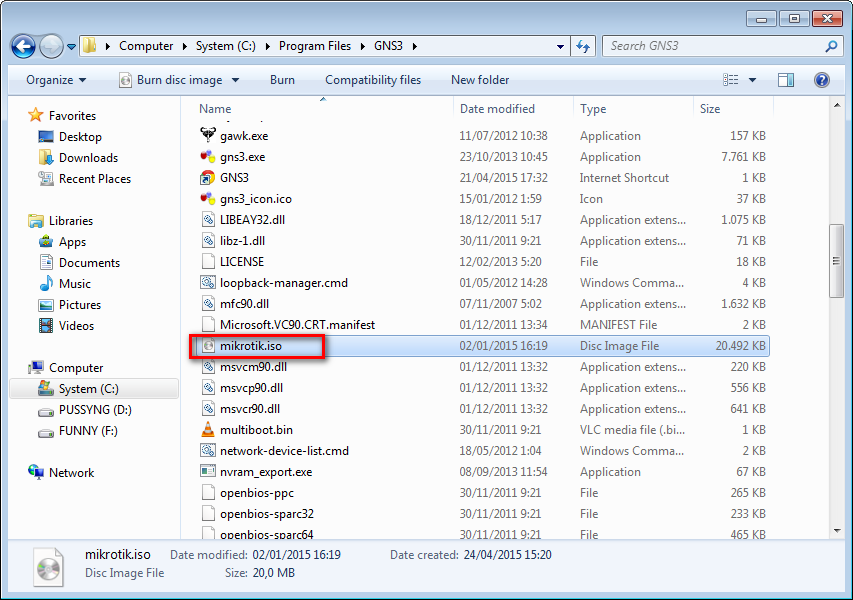Expand the arrow after System (C:) in breadcrumb
Viewport: 853px width, 600px height.
pos(268,46)
